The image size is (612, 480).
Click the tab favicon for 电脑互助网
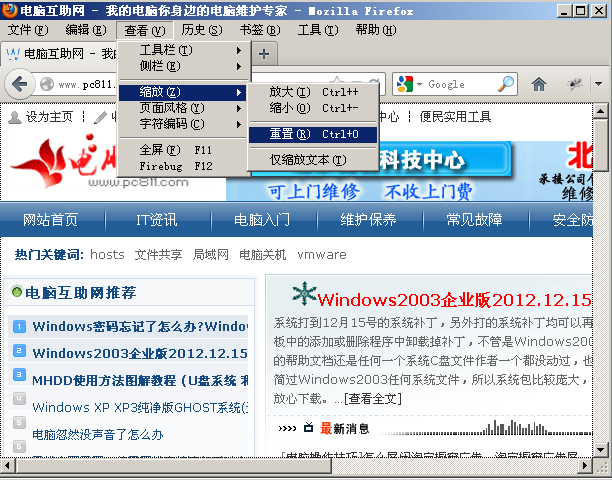[x=13, y=53]
